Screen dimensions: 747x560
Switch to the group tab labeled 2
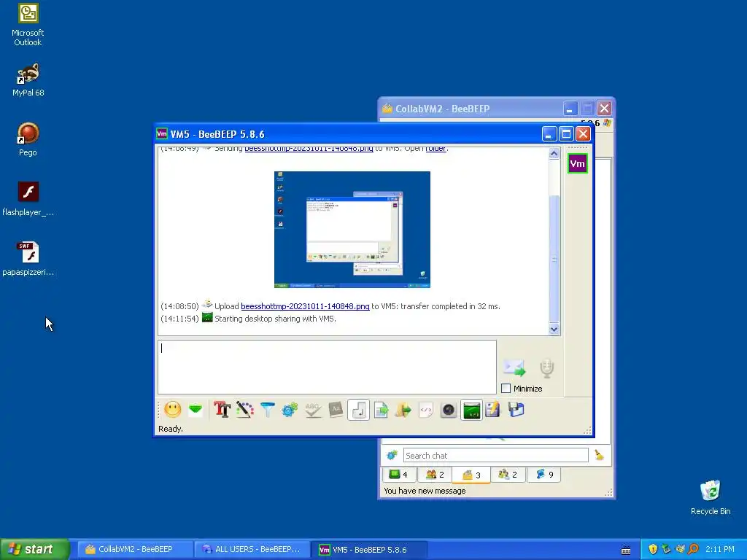click(x=508, y=474)
